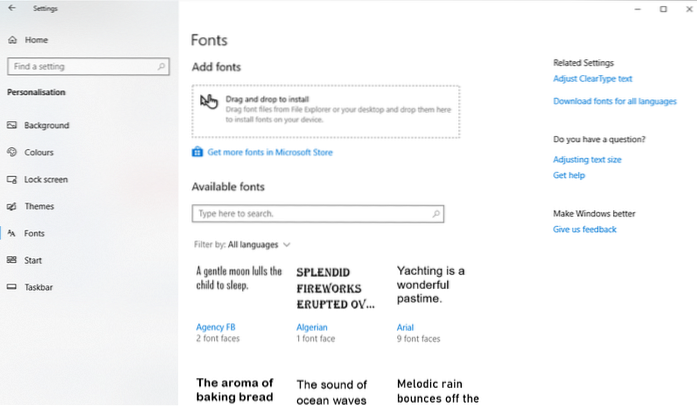The width and height of the screenshot is (697, 406).
Task: Click the Give us feedback link
Action: [x=584, y=230]
